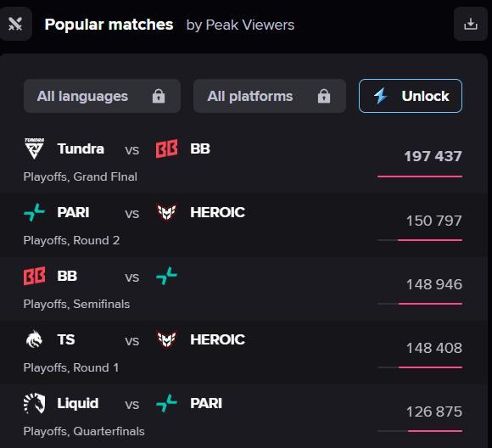
Task: Click the Unlock button
Action: [411, 96]
